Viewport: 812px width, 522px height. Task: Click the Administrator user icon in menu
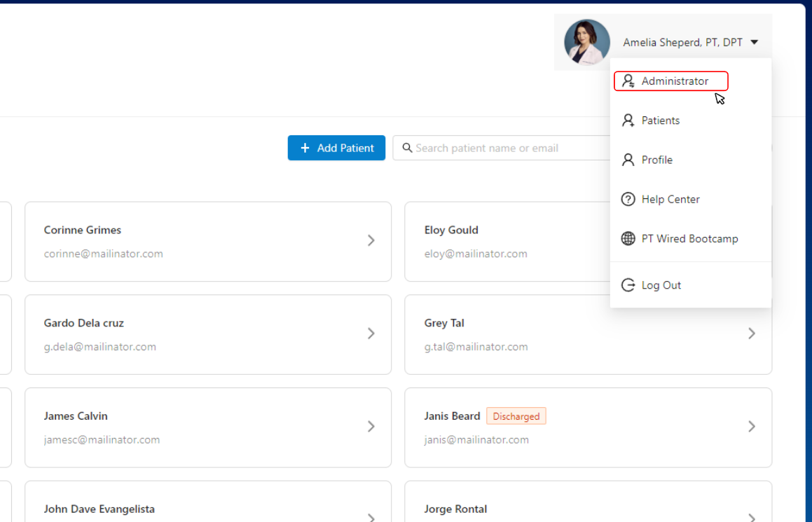[x=628, y=81]
